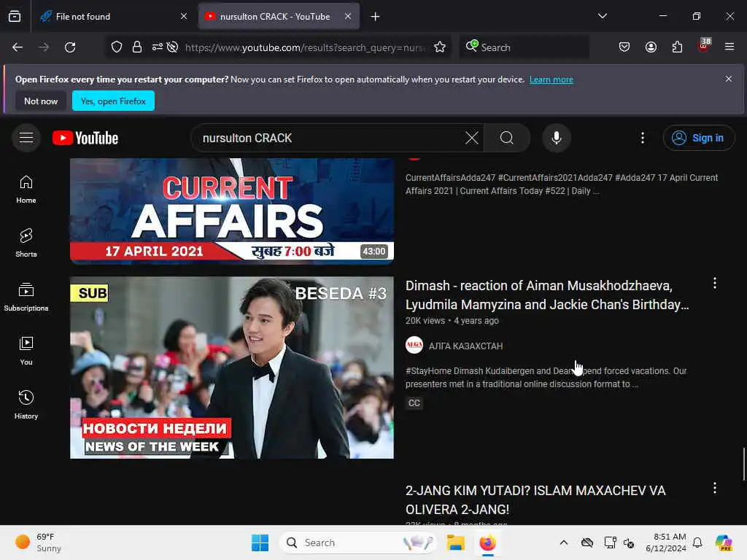The height and width of the screenshot is (560, 747).
Task: Open site permissions icon in address bar
Action: pos(158,47)
